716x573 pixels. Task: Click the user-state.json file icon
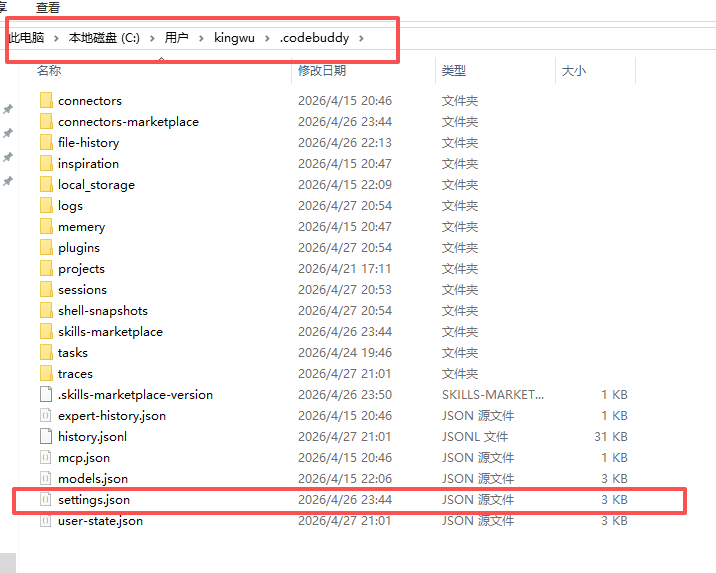[46, 520]
